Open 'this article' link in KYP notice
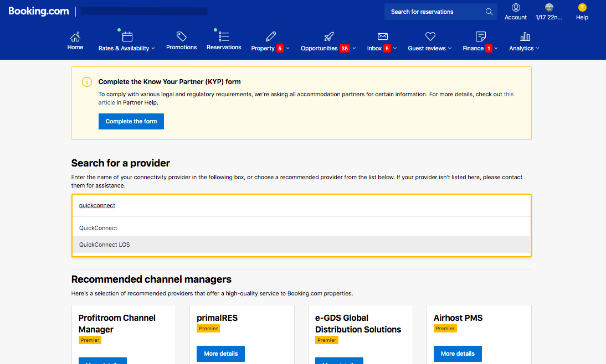 tap(509, 94)
